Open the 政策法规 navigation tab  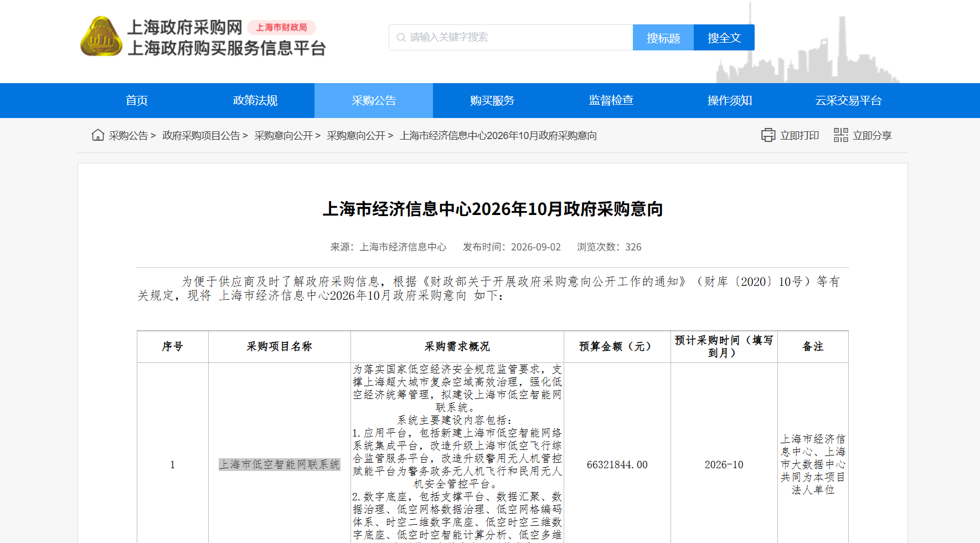pos(255,100)
